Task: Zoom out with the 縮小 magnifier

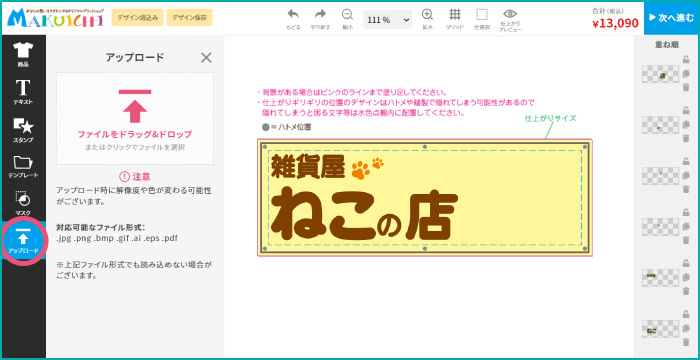Action: (347, 20)
